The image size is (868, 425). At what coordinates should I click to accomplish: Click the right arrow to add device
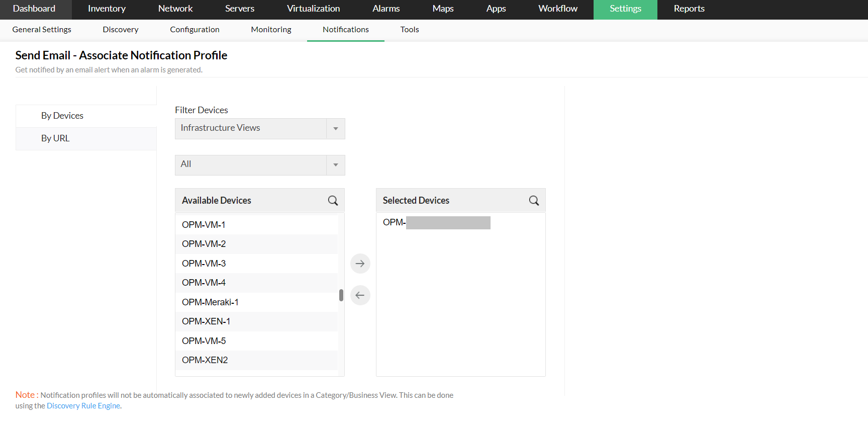coord(360,264)
